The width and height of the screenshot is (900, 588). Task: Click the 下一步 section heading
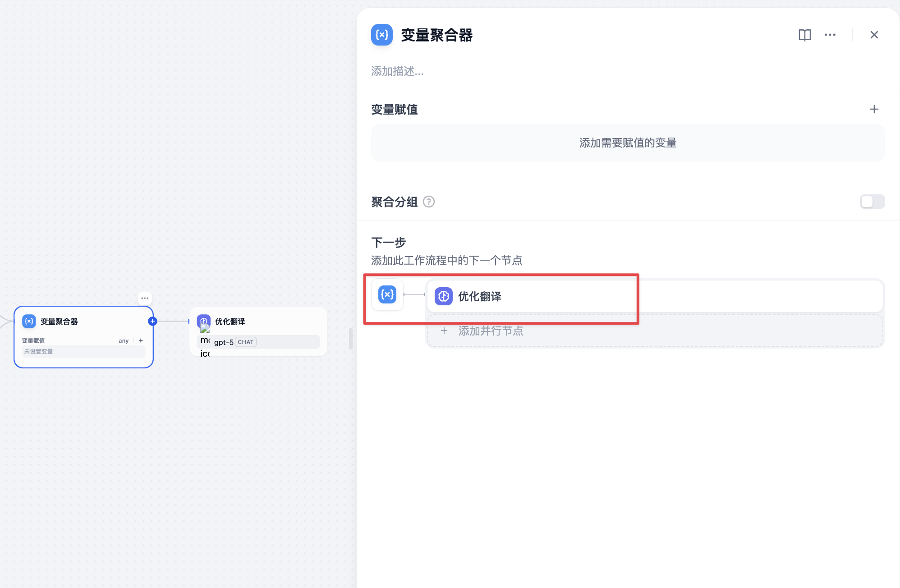(x=388, y=242)
